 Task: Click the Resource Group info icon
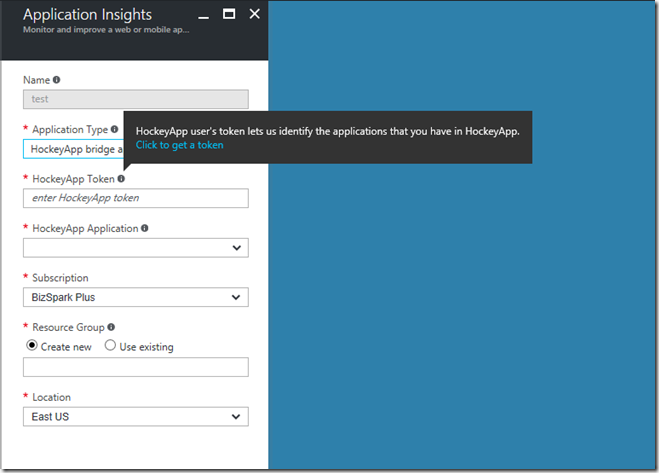[x=111, y=327]
